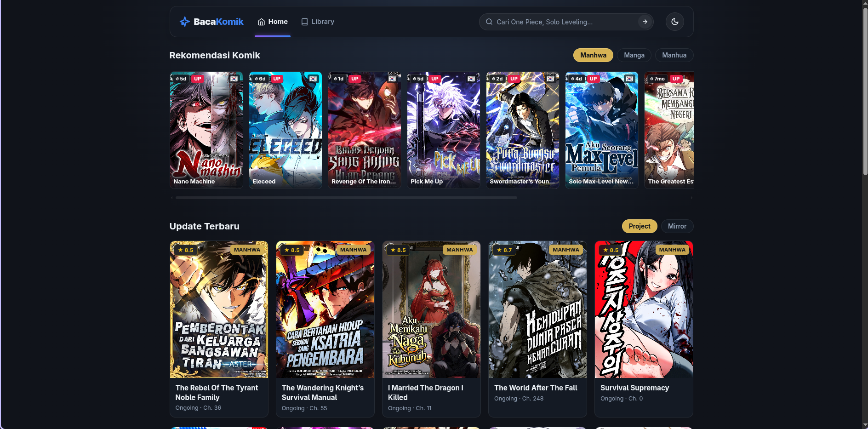Click the UP badge on Swordmaster's Youngest card
Screen dimensions: 868x429
[x=514, y=79]
